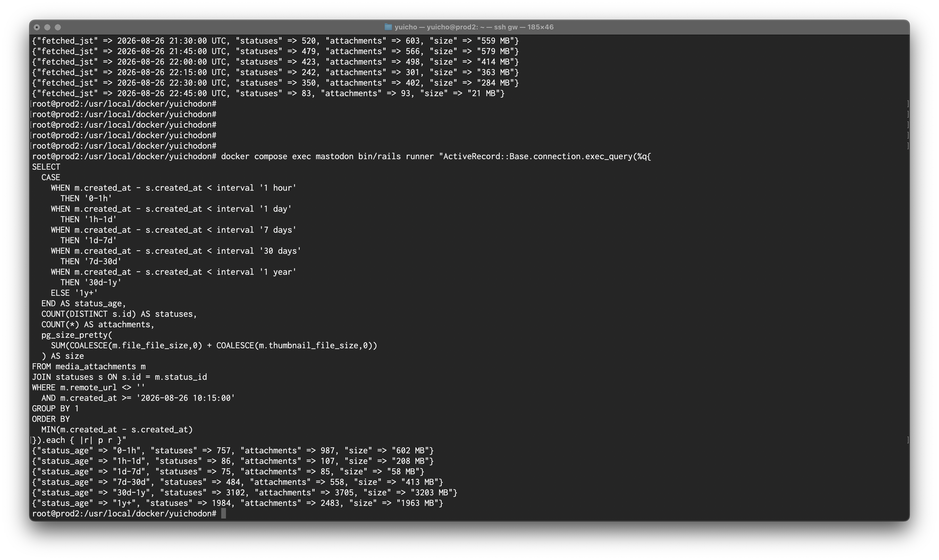Click output row fetched 22:15:00 UTC
The image size is (939, 560).
coord(275,72)
